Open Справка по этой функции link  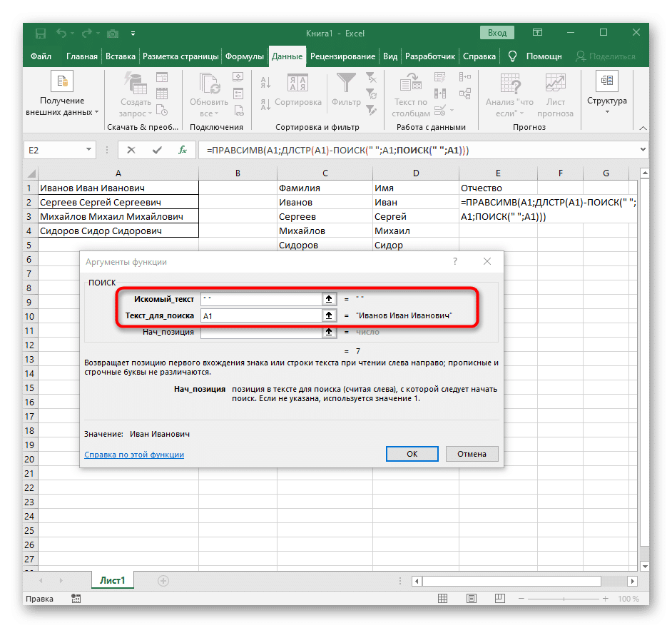click(134, 454)
